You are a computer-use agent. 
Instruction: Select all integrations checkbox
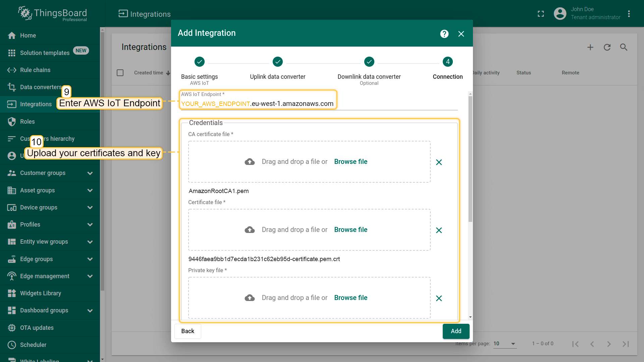(x=120, y=73)
